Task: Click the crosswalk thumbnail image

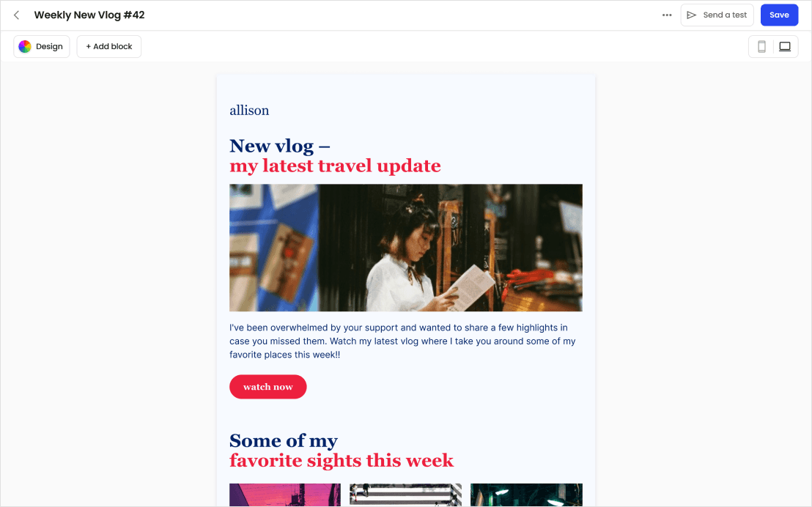Action: pos(405,495)
